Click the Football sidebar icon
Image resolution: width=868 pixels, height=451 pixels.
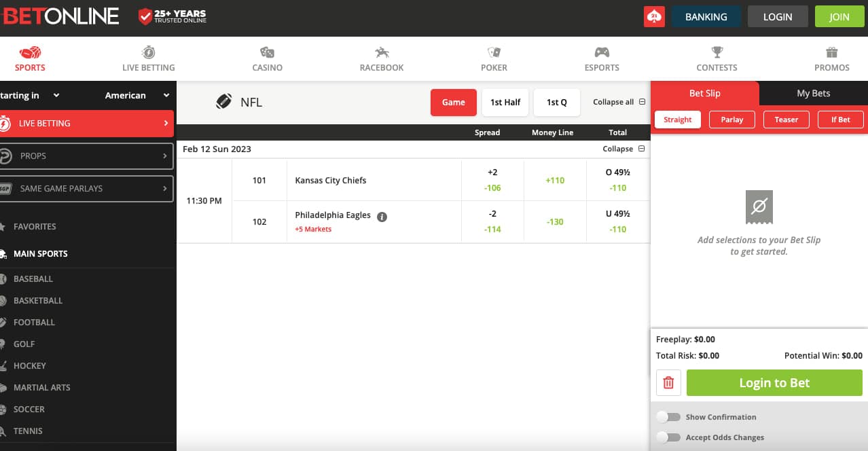coord(3,322)
